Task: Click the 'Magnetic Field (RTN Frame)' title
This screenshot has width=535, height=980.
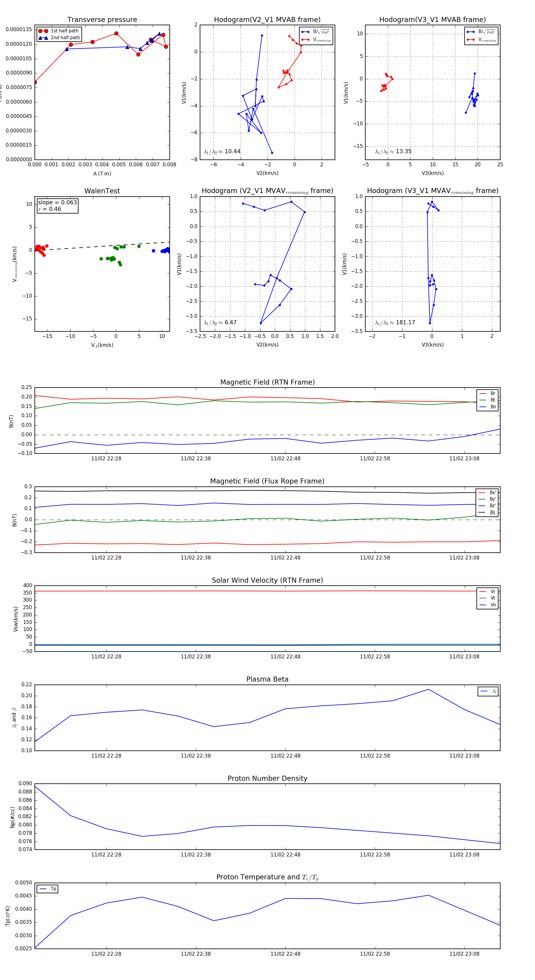Action: [267, 382]
